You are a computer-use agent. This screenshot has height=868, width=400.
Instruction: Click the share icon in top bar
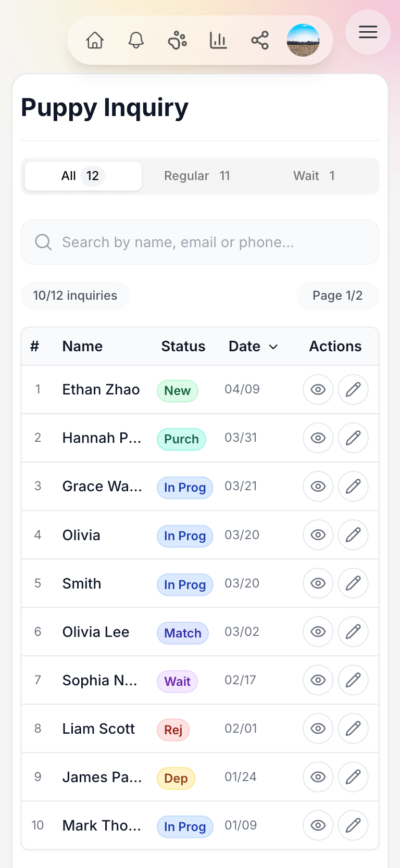[260, 40]
